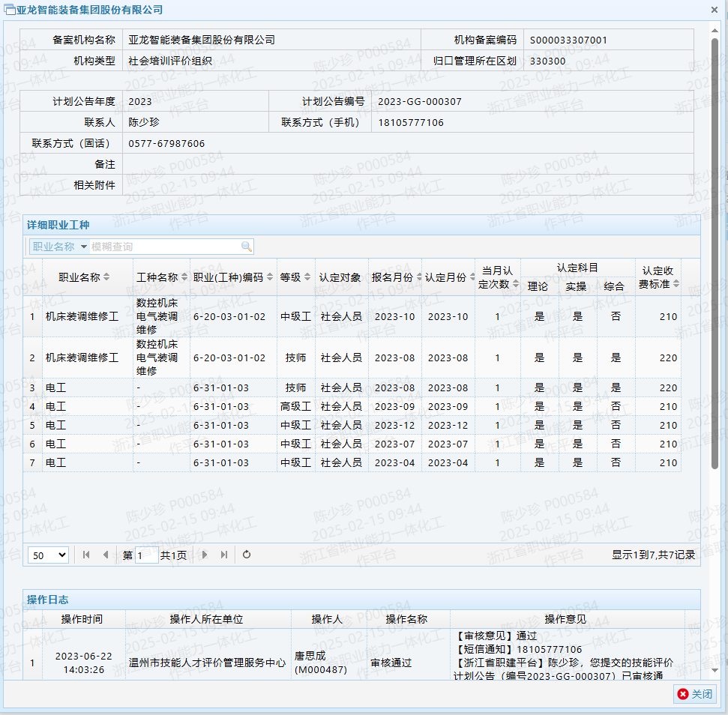The height and width of the screenshot is (715, 728).
Task: Sort by 职业名称 column sort icon
Action: 106,277
